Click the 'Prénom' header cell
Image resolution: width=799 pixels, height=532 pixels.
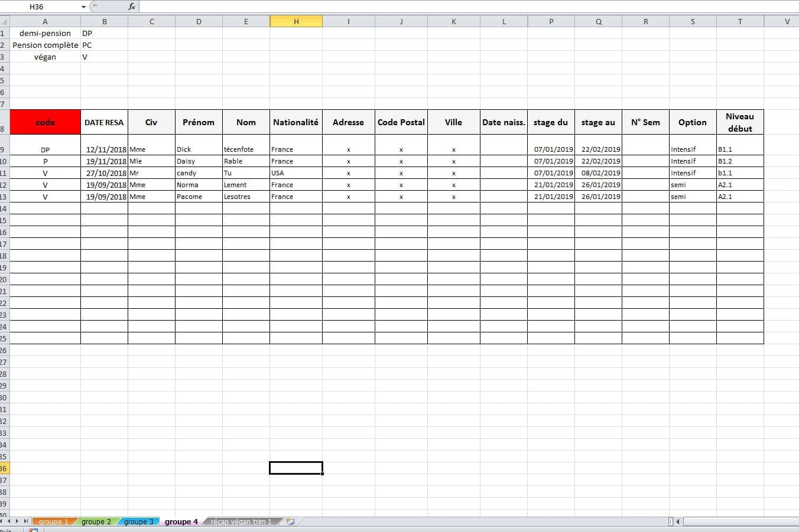tap(199, 122)
